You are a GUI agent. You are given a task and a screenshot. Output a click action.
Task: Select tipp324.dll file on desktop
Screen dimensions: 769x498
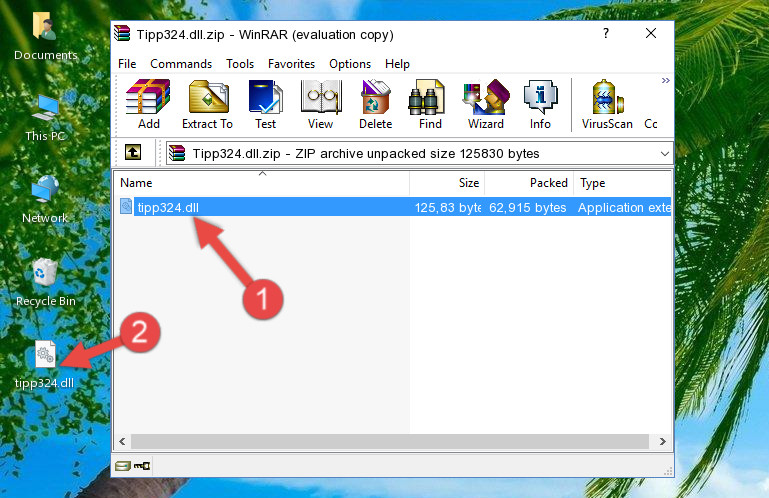[x=45, y=364]
